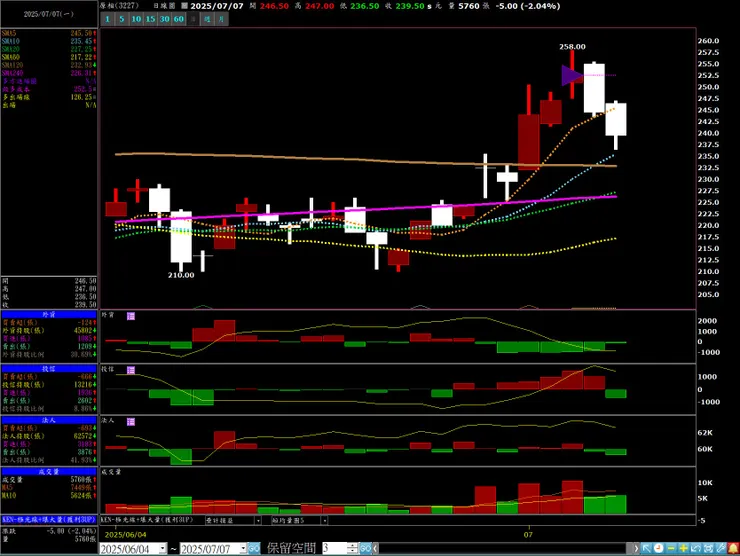The width and height of the screenshot is (740, 556).
Task: Click the SMA20 indicator row
Action: point(49,49)
